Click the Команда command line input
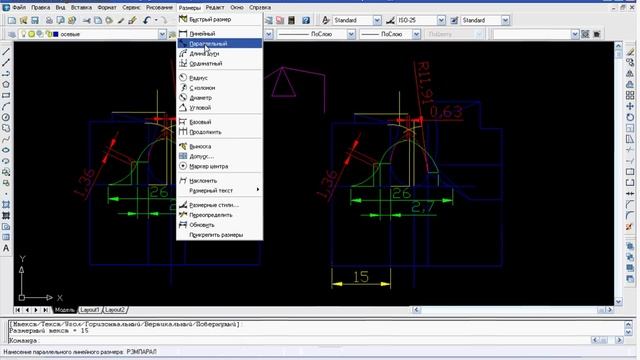The image size is (640, 360). tap(298, 340)
